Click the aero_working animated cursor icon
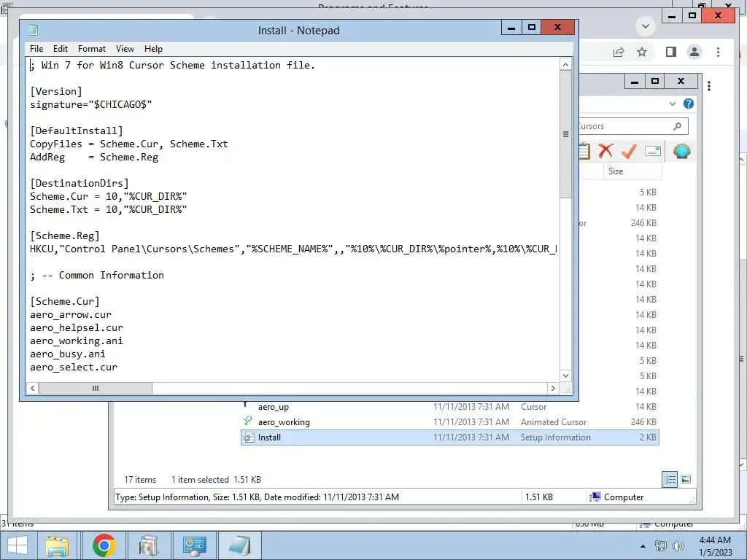Screen dimensions: 747x560 click(x=248, y=421)
